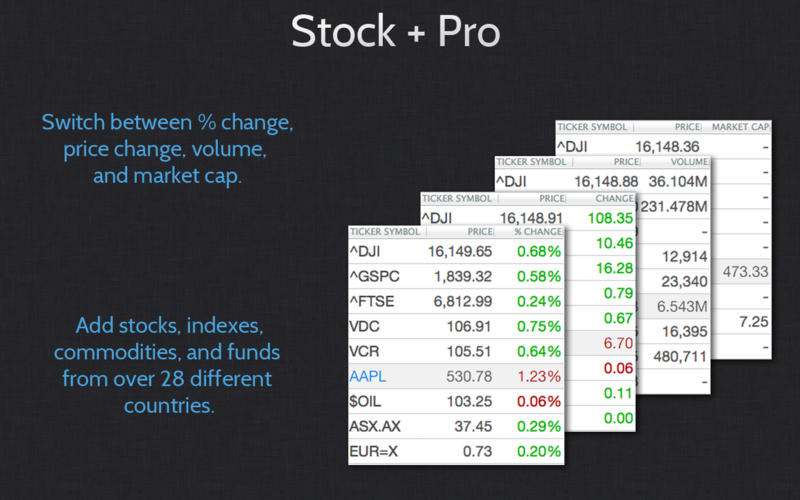Click the MARKET CAP column header
The width and height of the screenshot is (800, 500).
pos(741,127)
